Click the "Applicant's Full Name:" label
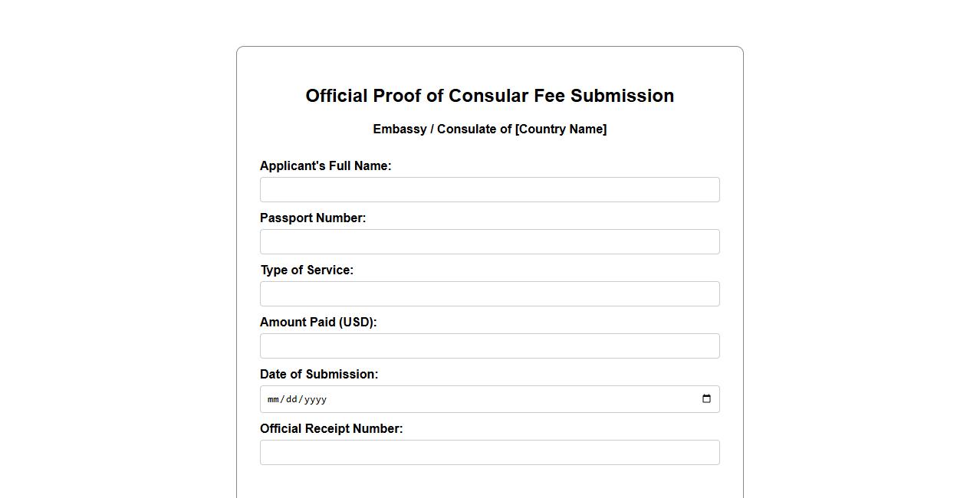 pyautogui.click(x=325, y=166)
